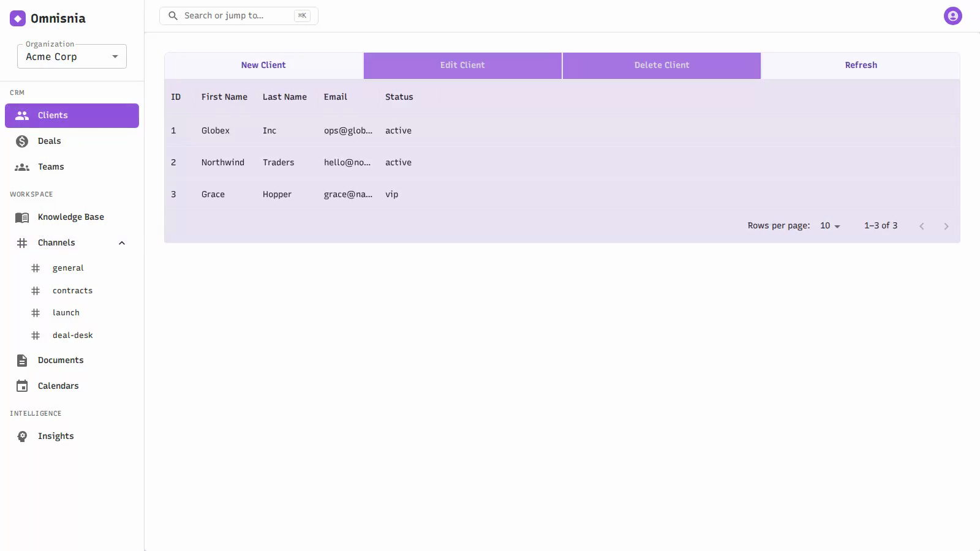Screen dimensions: 980x551
Task: Click the Deals dollar icon
Action: point(22,141)
